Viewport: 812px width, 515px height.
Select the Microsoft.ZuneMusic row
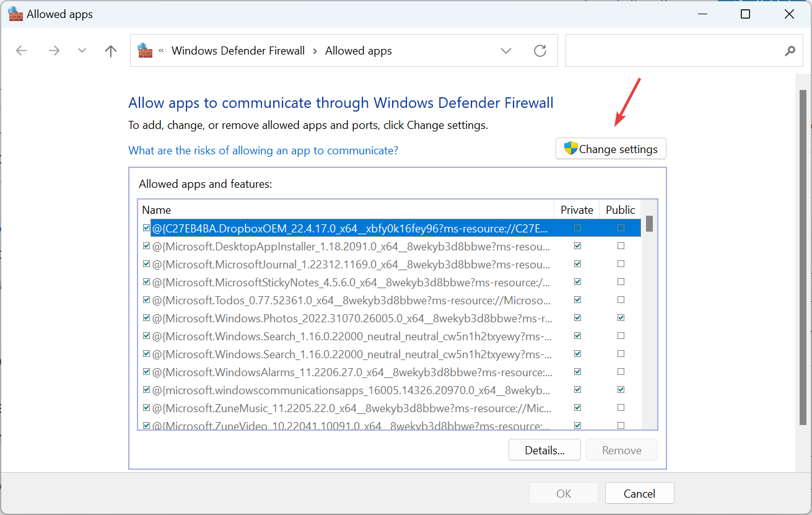tap(390, 408)
